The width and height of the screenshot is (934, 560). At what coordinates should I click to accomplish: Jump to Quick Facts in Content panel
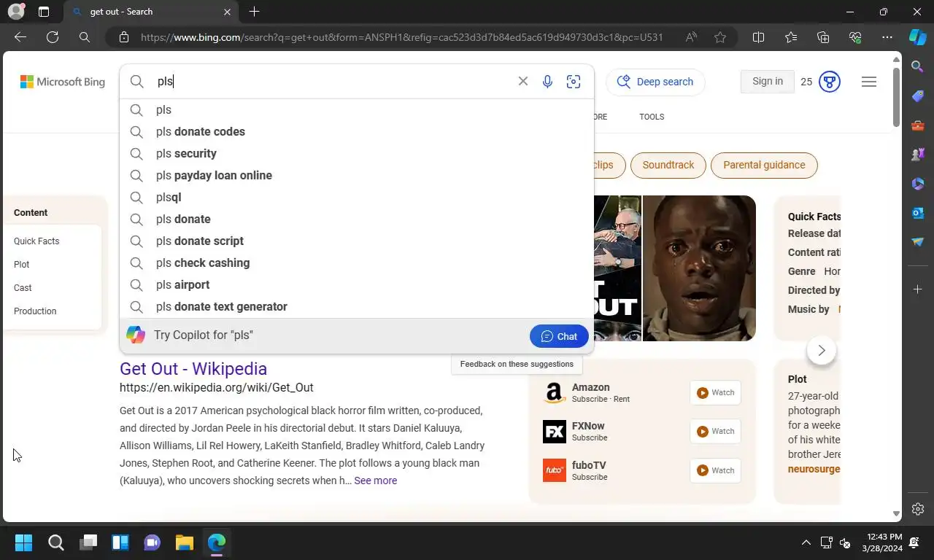[36, 241]
